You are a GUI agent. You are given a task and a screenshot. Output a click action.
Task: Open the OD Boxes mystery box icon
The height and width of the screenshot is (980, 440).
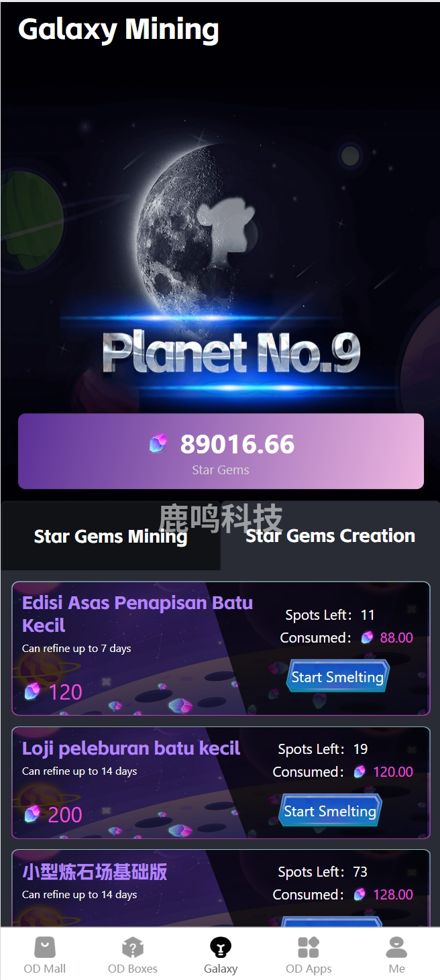pyautogui.click(x=133, y=948)
